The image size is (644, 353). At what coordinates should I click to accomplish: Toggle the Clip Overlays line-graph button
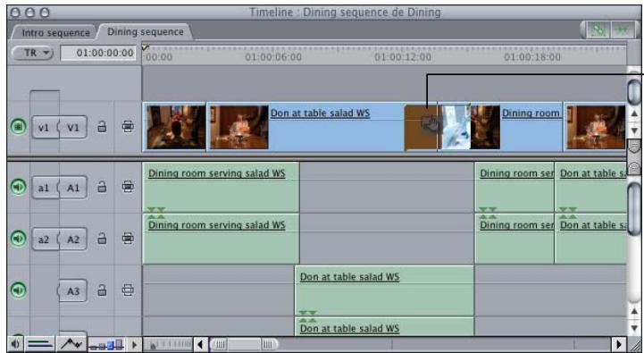coord(71,344)
